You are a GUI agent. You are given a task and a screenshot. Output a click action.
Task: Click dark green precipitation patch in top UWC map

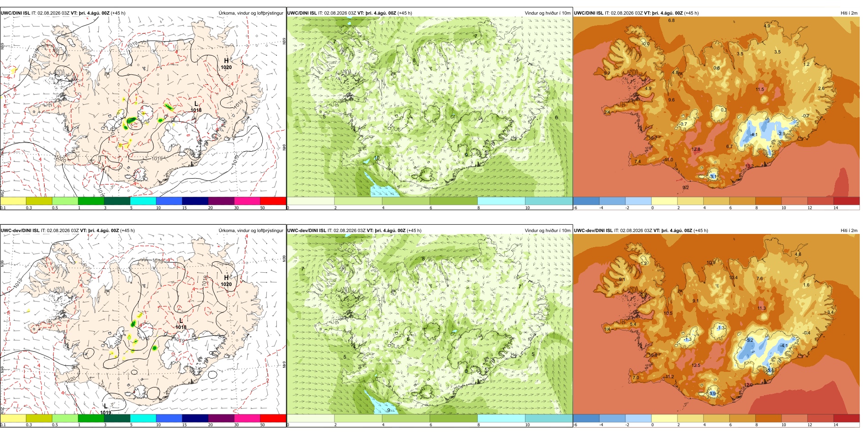click(132, 121)
